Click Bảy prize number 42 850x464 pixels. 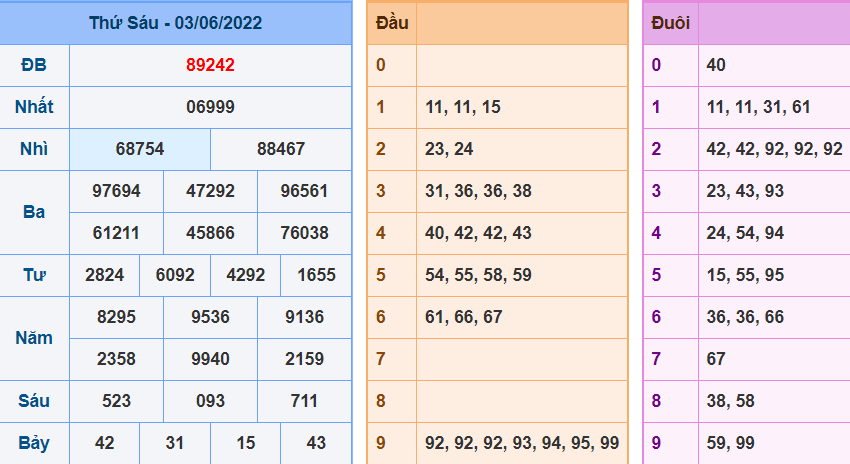click(x=105, y=443)
